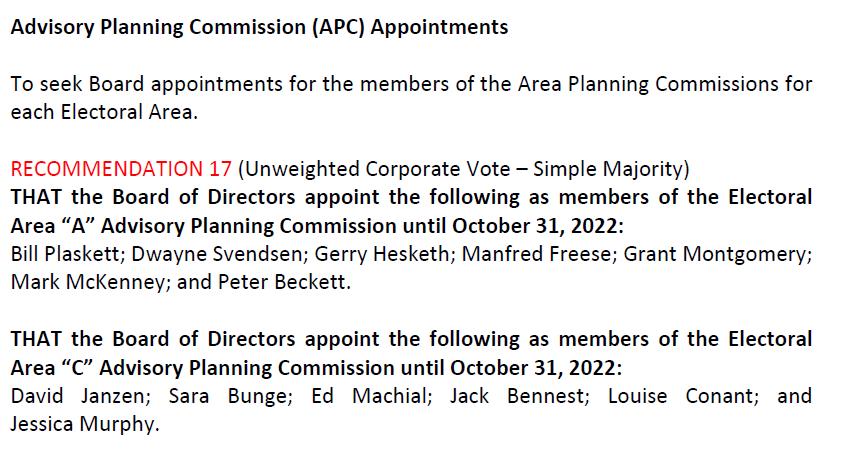The image size is (844, 476).
Task: Click on Ed Machial's name
Action: pos(369,396)
